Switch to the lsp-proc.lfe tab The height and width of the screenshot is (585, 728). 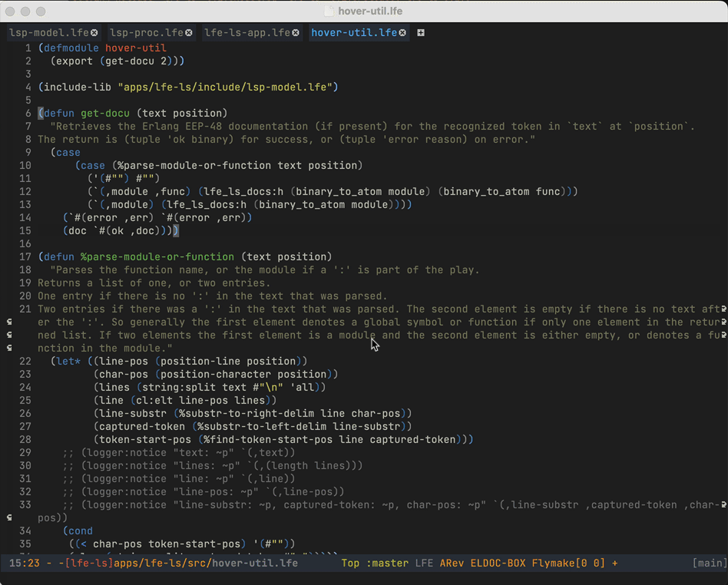point(146,32)
